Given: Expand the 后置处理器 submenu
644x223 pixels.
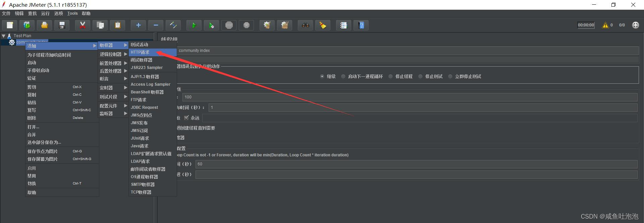Looking at the screenshot, I should point(113,71).
